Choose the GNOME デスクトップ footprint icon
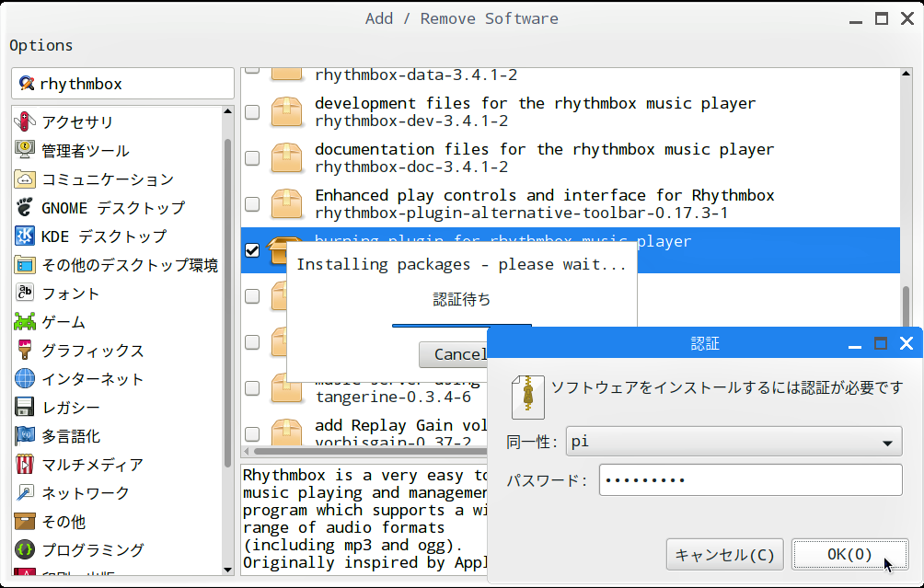The width and height of the screenshot is (924, 588). click(25, 207)
